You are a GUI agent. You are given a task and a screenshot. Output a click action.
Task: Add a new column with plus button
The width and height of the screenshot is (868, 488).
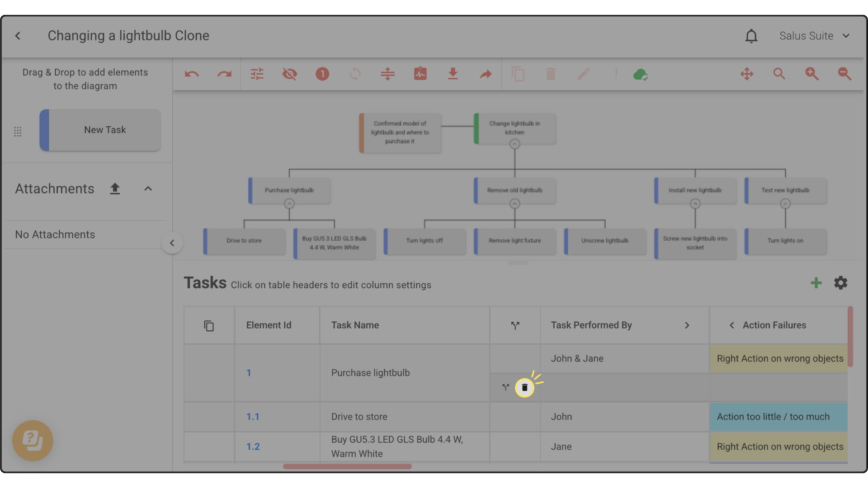point(816,283)
